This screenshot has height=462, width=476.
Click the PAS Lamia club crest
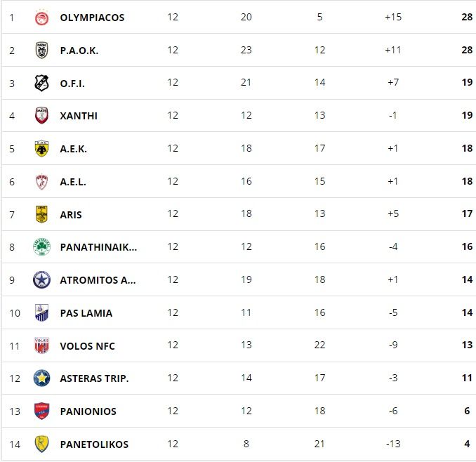(x=41, y=312)
